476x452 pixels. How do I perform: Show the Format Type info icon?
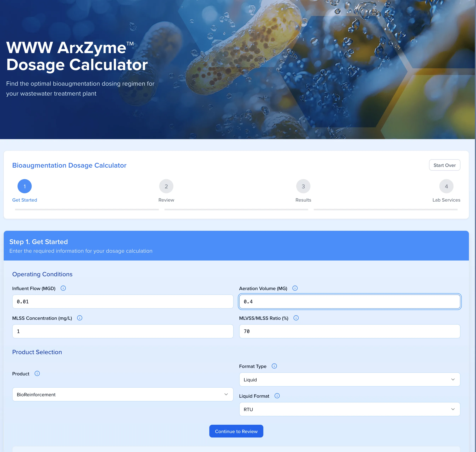click(274, 366)
